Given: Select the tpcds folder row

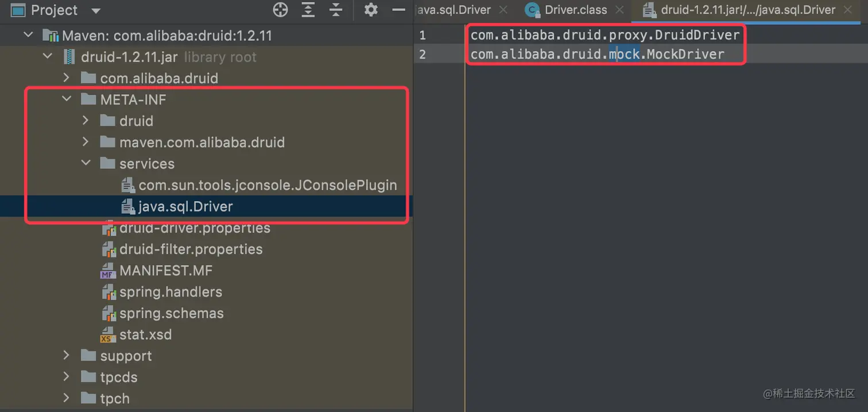Looking at the screenshot, I should point(206,377).
